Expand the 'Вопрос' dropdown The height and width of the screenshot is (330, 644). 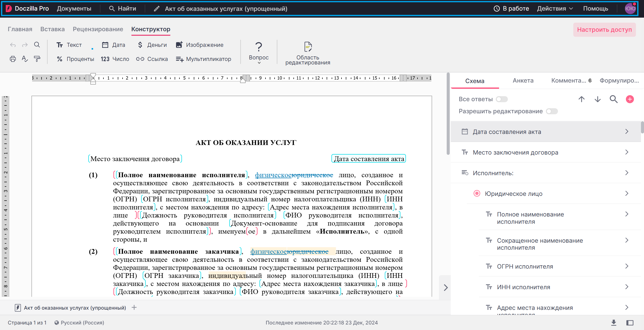(x=259, y=62)
